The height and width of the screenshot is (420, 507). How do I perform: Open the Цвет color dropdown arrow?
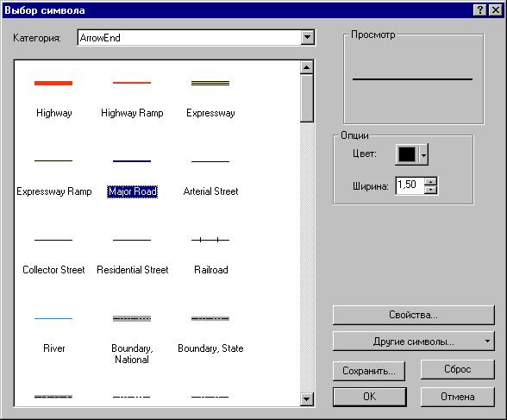423,155
